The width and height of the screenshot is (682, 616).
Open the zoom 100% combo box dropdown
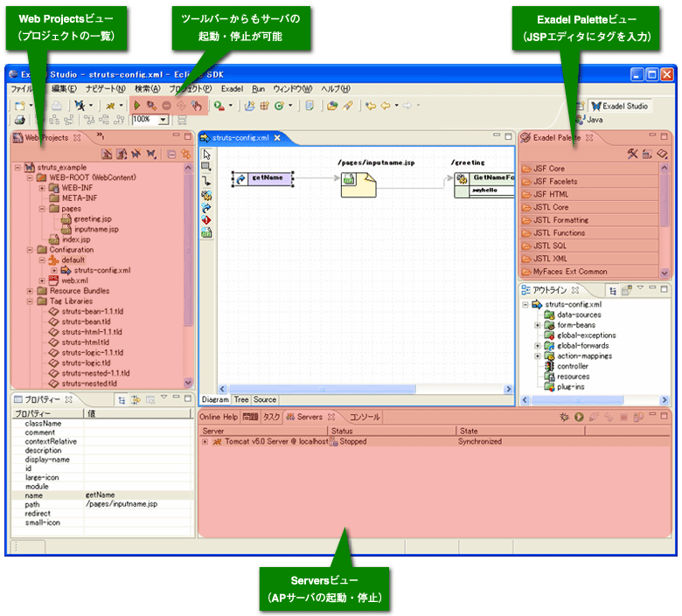164,120
